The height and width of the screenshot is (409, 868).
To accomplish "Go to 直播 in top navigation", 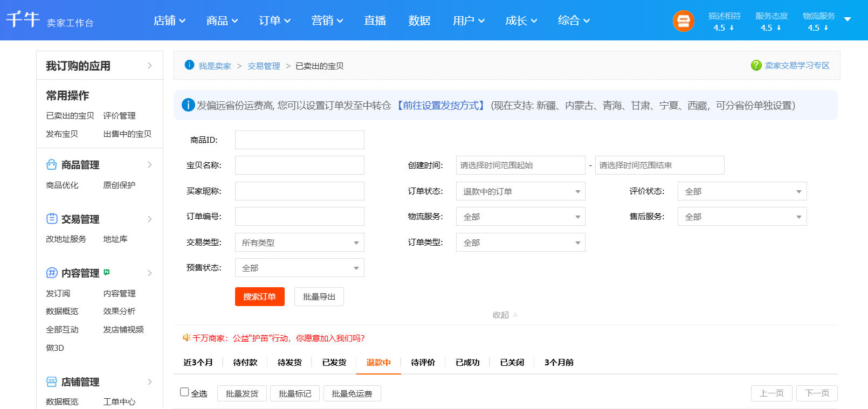I will (x=375, y=20).
